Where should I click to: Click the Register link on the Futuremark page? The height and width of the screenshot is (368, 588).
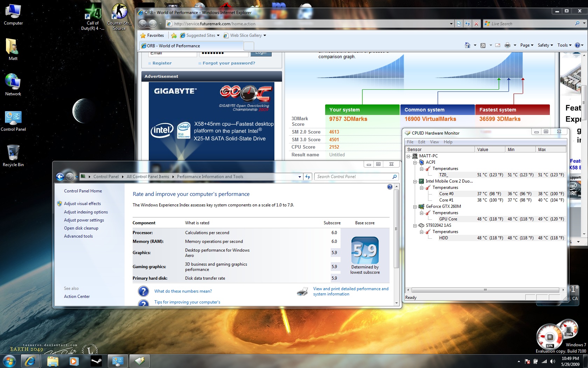click(x=162, y=63)
